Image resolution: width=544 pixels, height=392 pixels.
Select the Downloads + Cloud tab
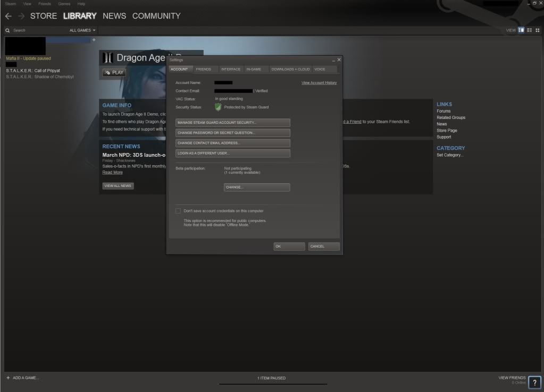[x=291, y=70]
